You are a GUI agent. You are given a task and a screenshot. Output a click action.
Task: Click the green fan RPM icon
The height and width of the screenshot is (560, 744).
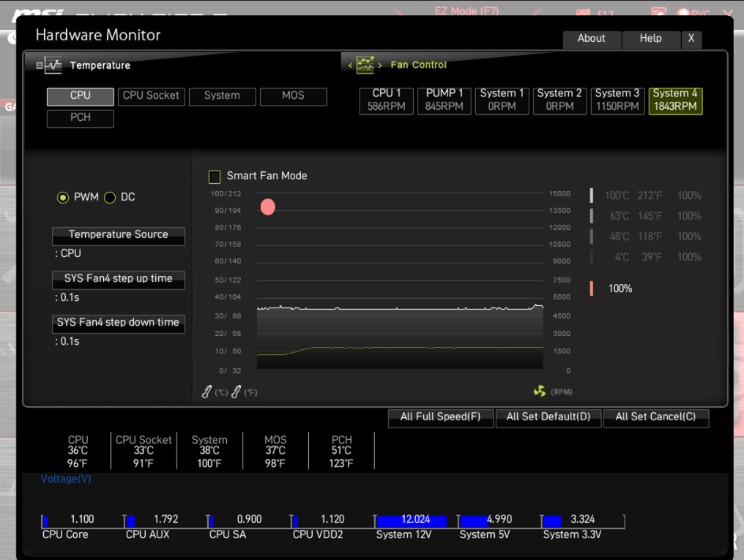(540, 392)
